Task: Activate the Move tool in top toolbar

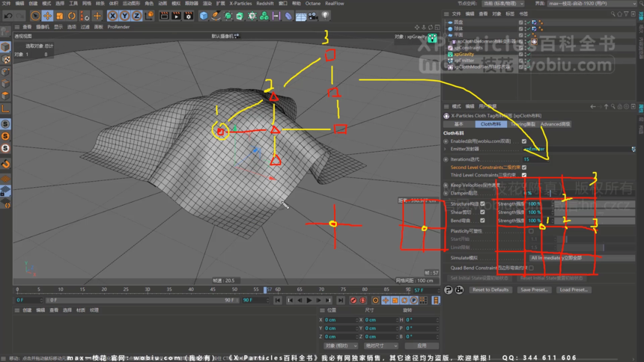Action: [48, 16]
